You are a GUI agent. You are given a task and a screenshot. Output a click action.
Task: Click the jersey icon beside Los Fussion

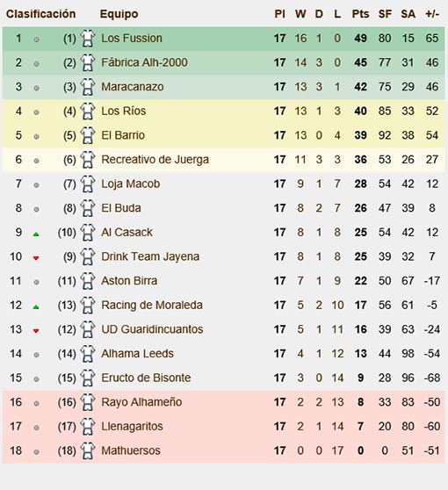88,39
